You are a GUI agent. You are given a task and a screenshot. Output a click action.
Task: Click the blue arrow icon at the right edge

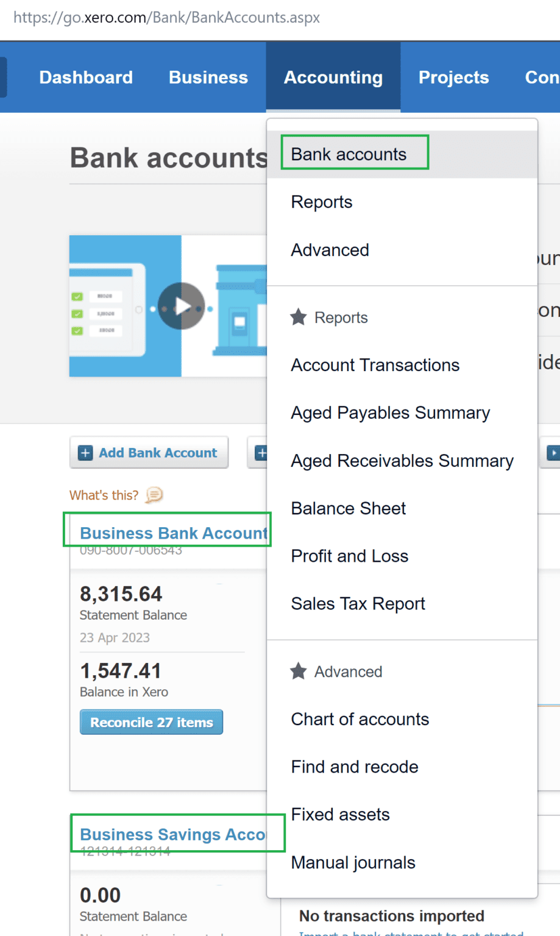[x=553, y=452]
